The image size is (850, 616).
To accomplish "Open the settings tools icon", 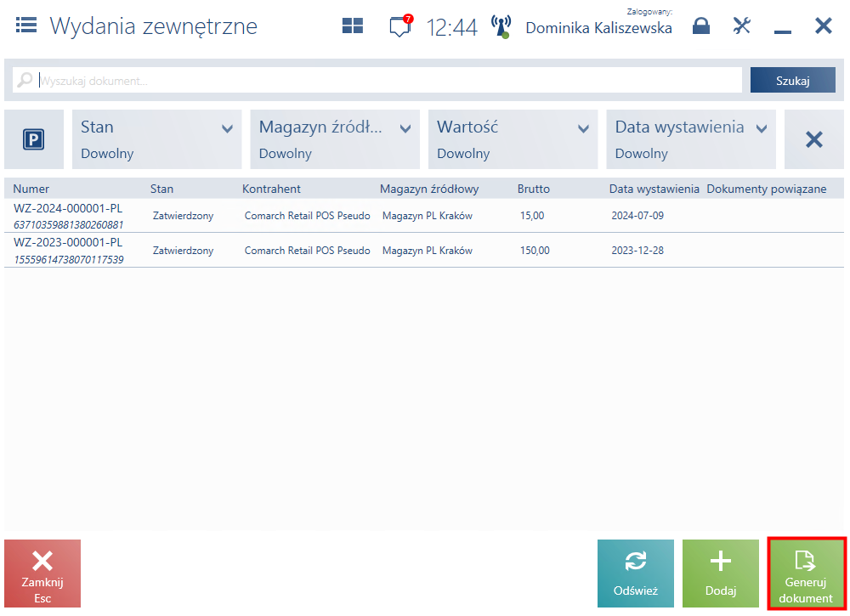I will click(741, 25).
